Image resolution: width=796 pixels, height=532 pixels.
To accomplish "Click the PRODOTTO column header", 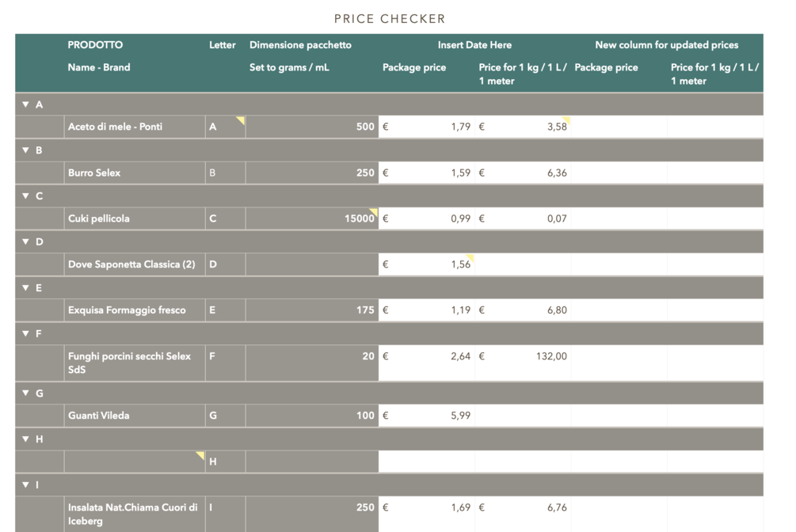I will pos(94,45).
